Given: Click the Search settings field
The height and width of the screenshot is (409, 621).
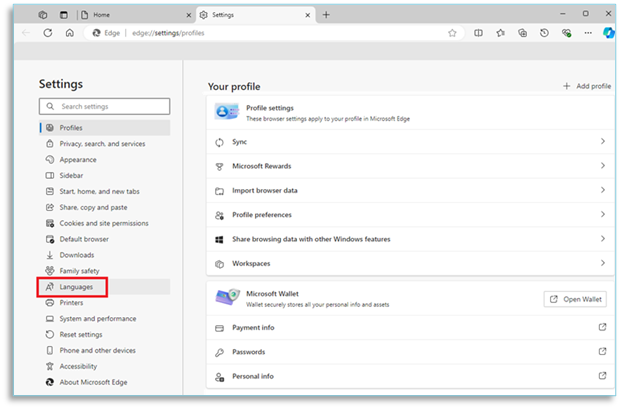Looking at the screenshot, I should tap(105, 107).
